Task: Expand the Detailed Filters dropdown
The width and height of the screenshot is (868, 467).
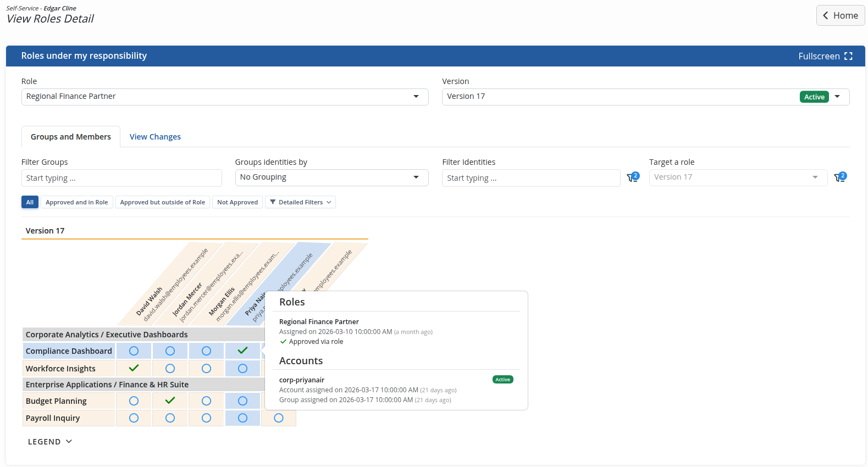Action: point(300,202)
